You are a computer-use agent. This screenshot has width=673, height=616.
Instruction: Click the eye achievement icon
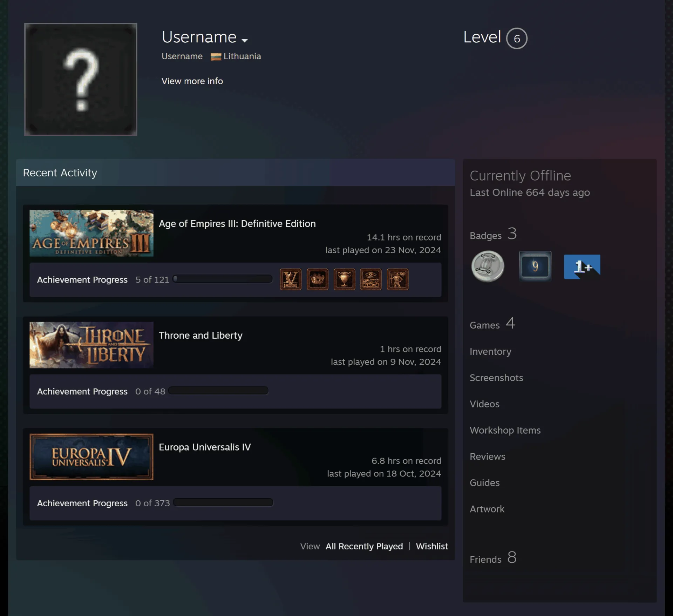(371, 279)
